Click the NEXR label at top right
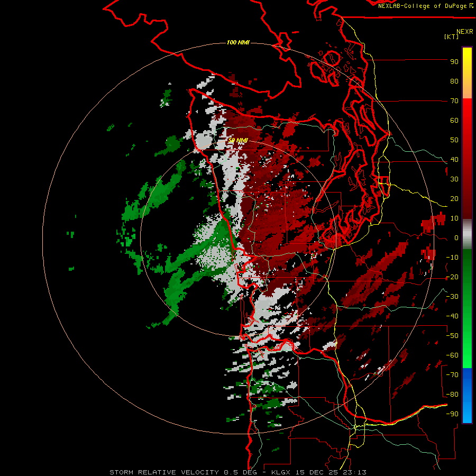This screenshot has height=476, width=476. coord(465,32)
